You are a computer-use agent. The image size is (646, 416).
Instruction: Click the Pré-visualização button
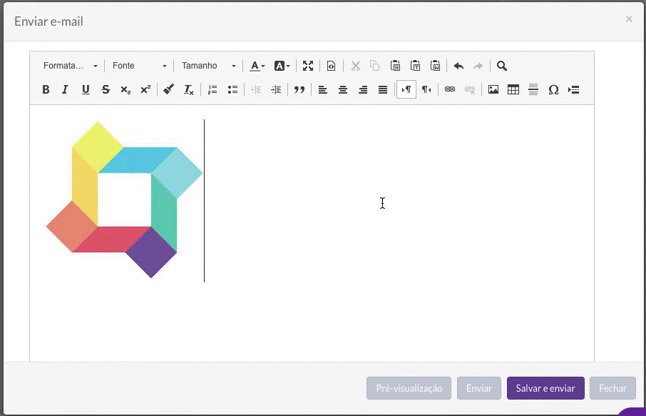(x=409, y=388)
